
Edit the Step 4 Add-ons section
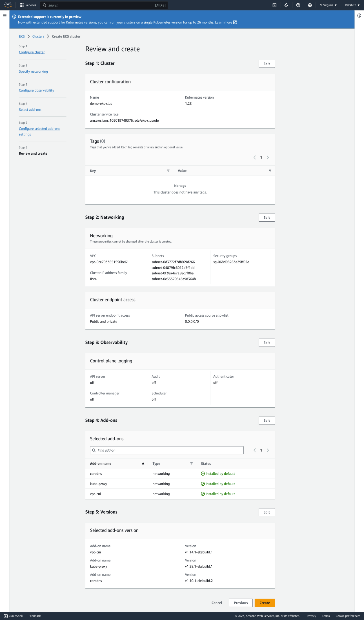267,421
